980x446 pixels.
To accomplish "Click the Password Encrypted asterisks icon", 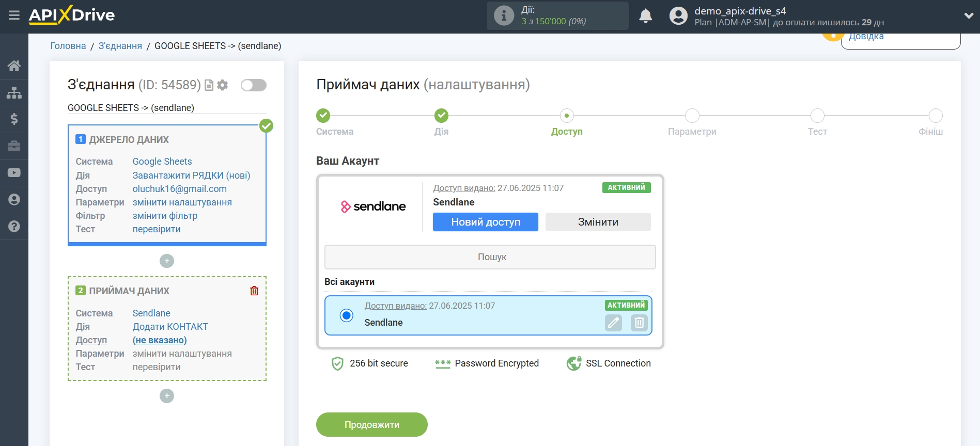I will coord(443,364).
